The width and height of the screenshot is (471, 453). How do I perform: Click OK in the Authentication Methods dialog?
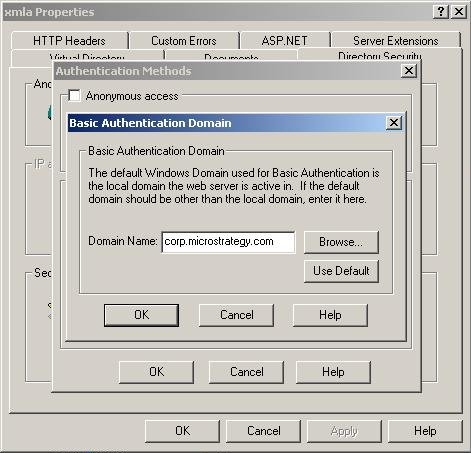click(x=156, y=372)
